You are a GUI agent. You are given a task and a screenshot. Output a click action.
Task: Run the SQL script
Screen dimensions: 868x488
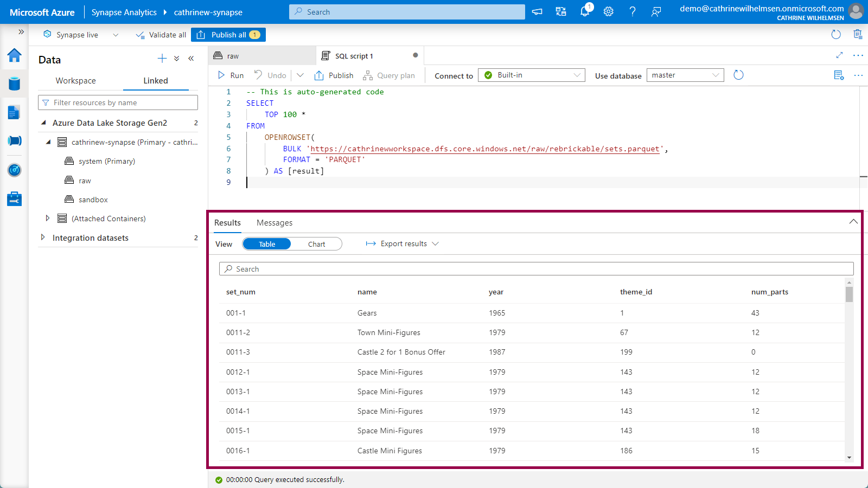(231, 75)
